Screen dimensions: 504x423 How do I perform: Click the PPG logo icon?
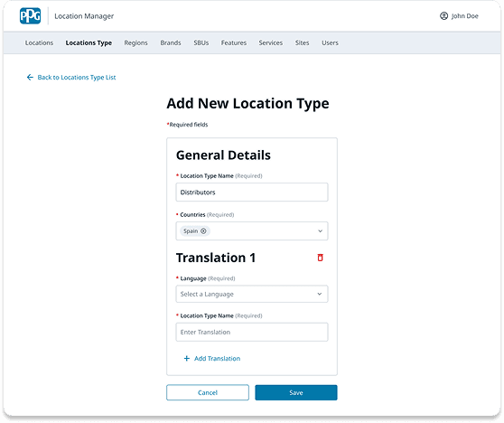(x=30, y=15)
